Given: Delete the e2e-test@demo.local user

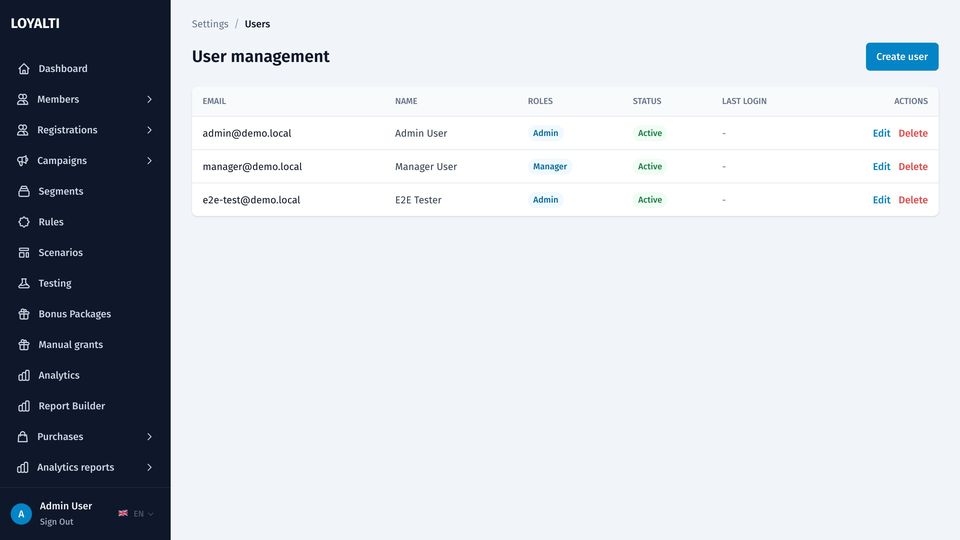Looking at the screenshot, I should pos(913,200).
